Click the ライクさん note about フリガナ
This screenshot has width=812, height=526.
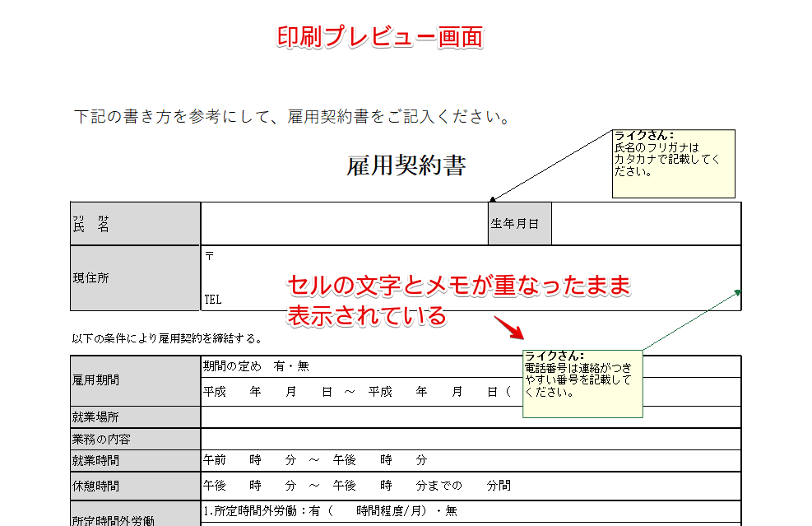(x=672, y=162)
